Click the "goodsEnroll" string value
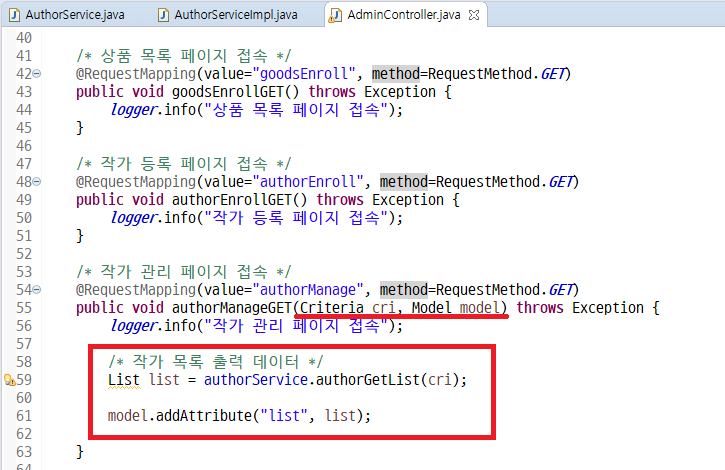 303,74
